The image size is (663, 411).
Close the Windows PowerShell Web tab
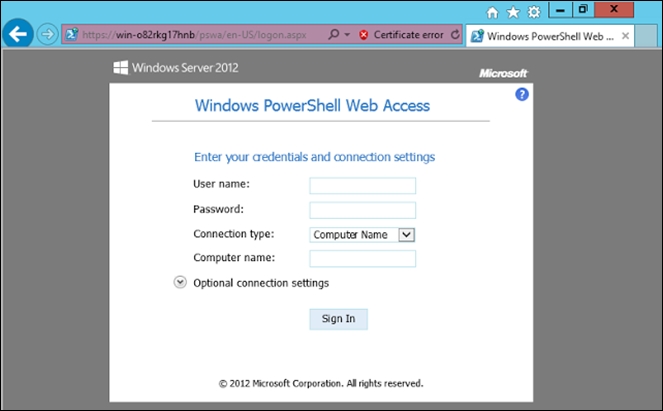tap(625, 36)
